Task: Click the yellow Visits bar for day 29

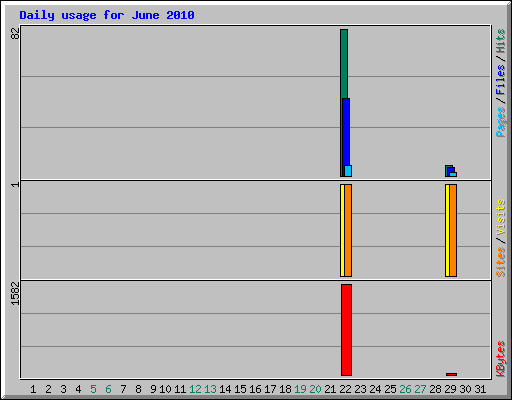Action: pyautogui.click(x=447, y=230)
